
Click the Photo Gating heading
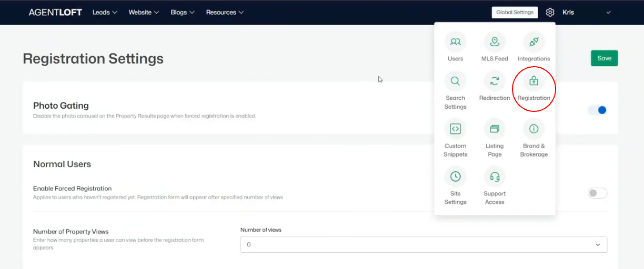(61, 106)
